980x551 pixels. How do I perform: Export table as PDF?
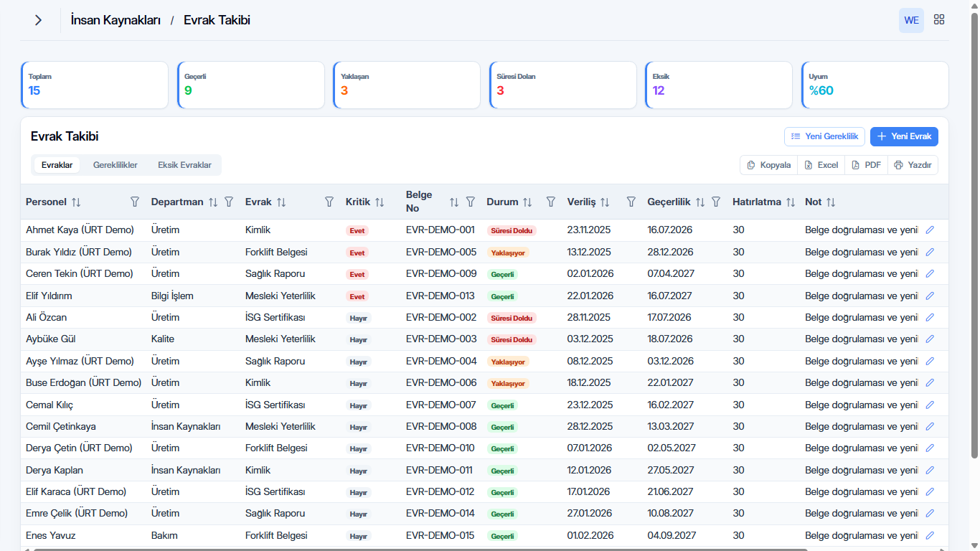click(866, 165)
